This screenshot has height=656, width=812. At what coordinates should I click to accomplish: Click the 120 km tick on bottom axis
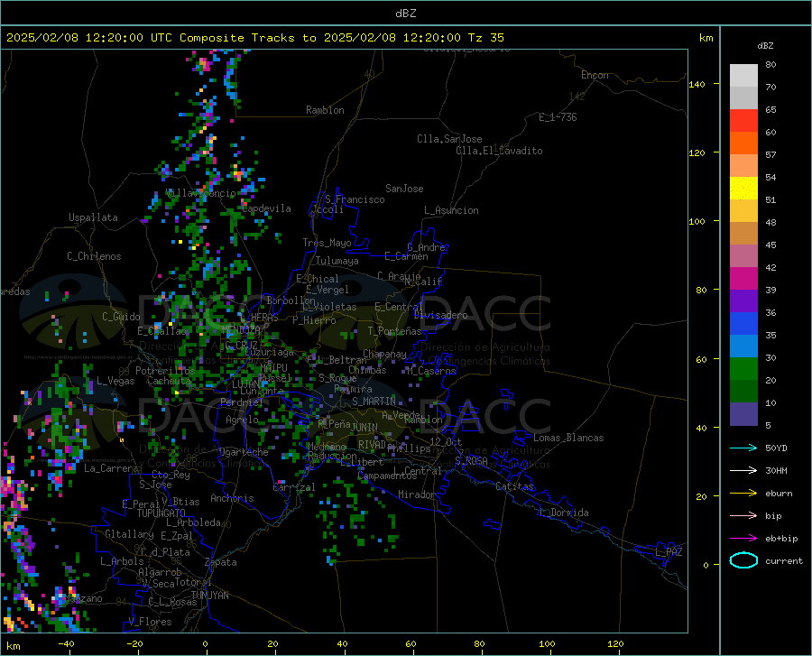[615, 644]
